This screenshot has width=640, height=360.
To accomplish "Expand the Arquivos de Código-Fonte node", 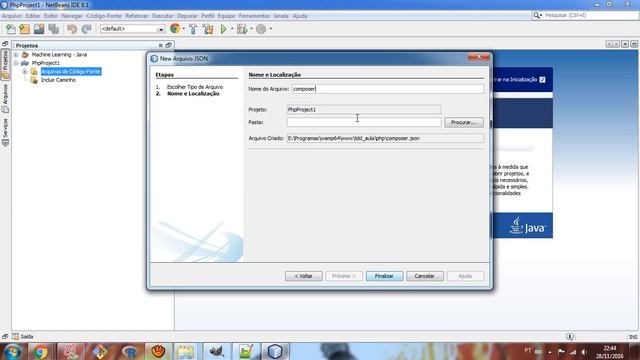I will (x=24, y=71).
